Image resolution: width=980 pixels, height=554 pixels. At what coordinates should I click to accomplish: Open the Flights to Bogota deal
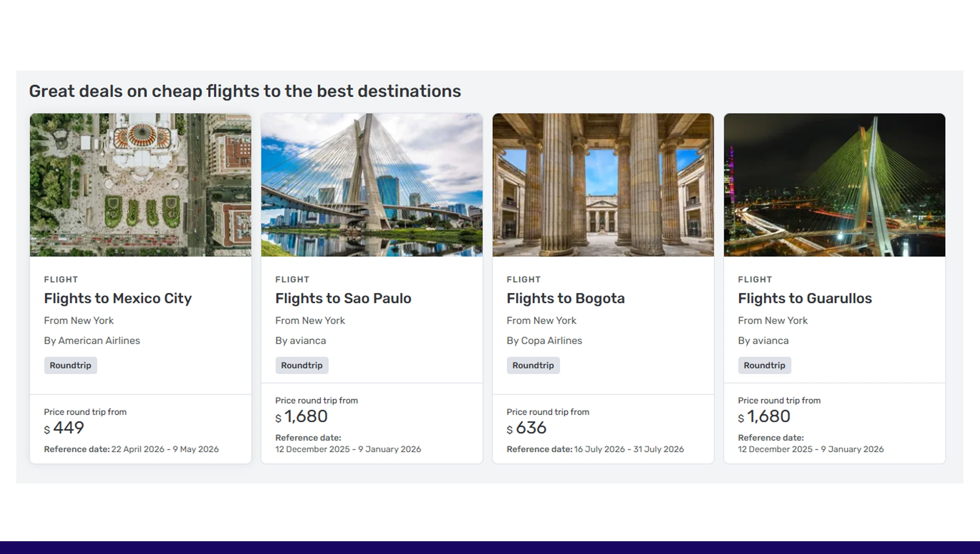tap(566, 298)
